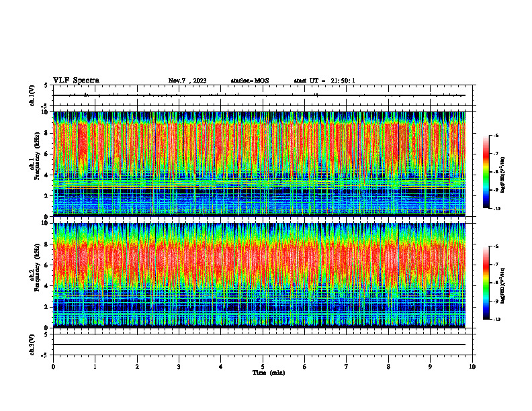The height and width of the screenshot is (411, 532).
Task: Click time axis tick label '6'
Action: pyautogui.click(x=305, y=367)
